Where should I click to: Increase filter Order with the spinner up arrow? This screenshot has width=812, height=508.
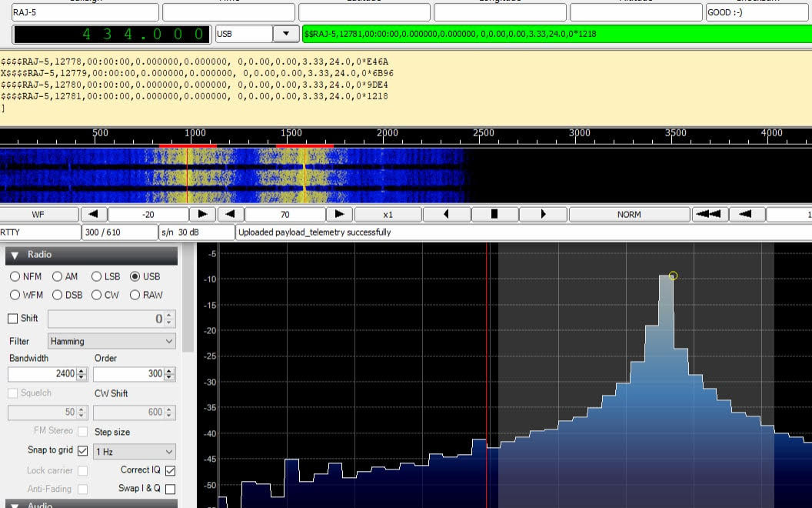pos(169,371)
